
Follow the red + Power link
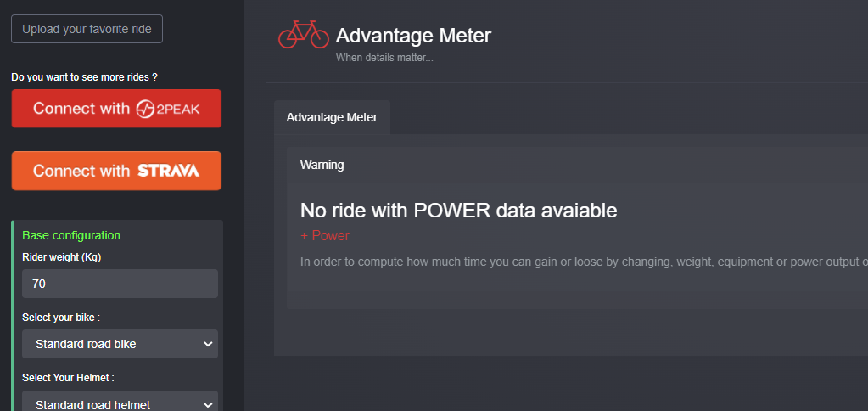pyautogui.click(x=325, y=236)
